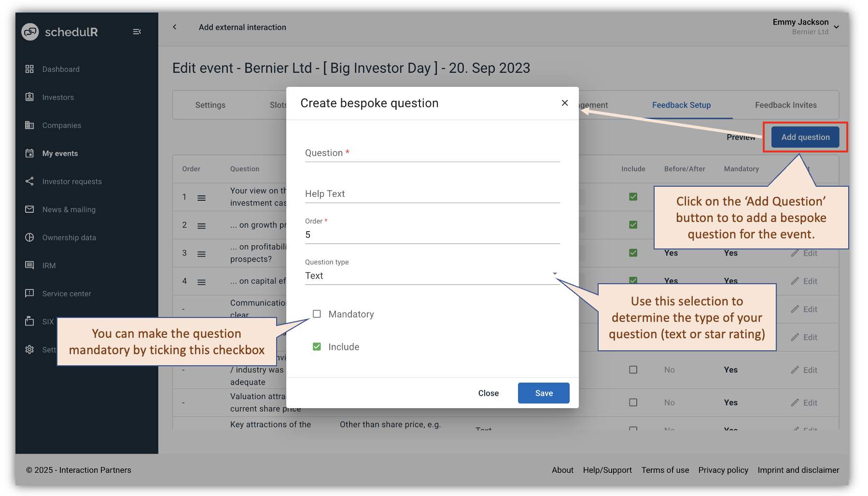Expand the Emmy Jackson account menu
The height and width of the screenshot is (496, 868).
[x=836, y=27]
